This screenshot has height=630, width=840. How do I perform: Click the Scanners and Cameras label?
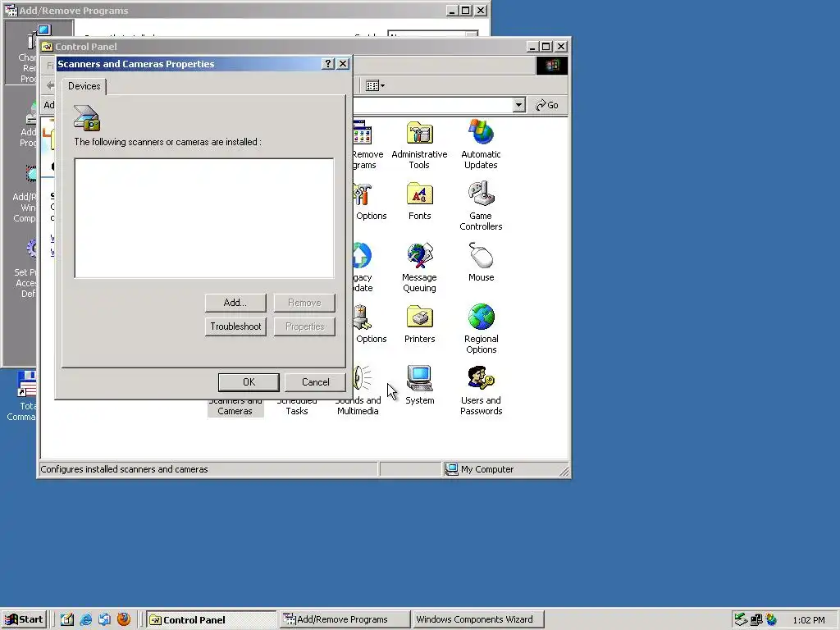coord(235,405)
